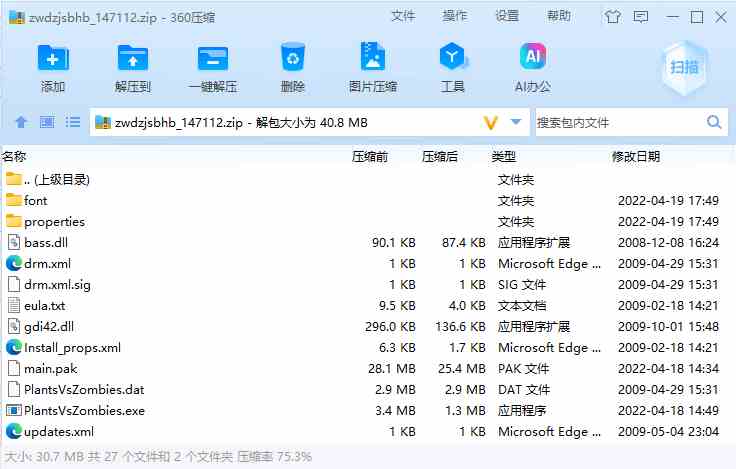Screen dimensions: 736x469
Task: Click the 解压到 (Extract to) icon
Action: [x=133, y=58]
